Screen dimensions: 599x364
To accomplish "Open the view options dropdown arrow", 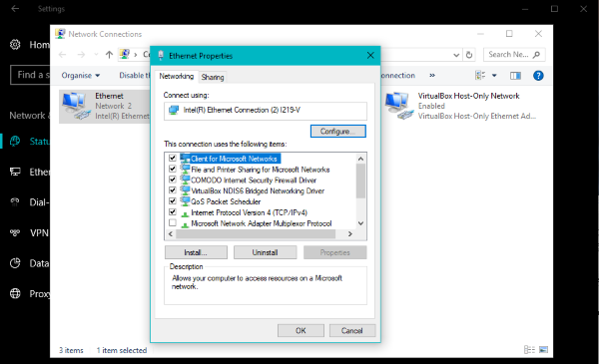I will [x=494, y=76].
